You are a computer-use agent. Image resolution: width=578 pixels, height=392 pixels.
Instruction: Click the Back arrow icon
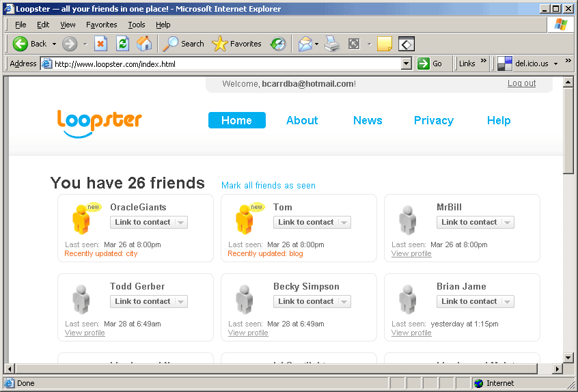[x=20, y=44]
